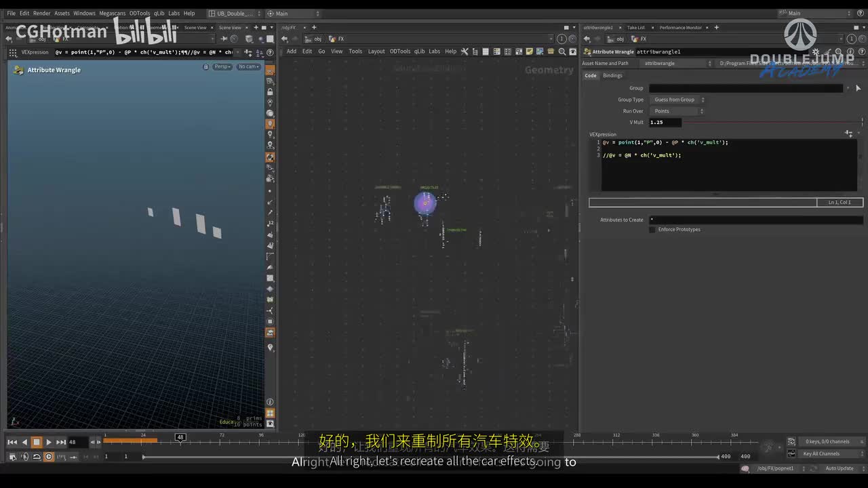The width and height of the screenshot is (868, 488).
Task: Adjust the V Mult slider
Action: pyautogui.click(x=772, y=122)
